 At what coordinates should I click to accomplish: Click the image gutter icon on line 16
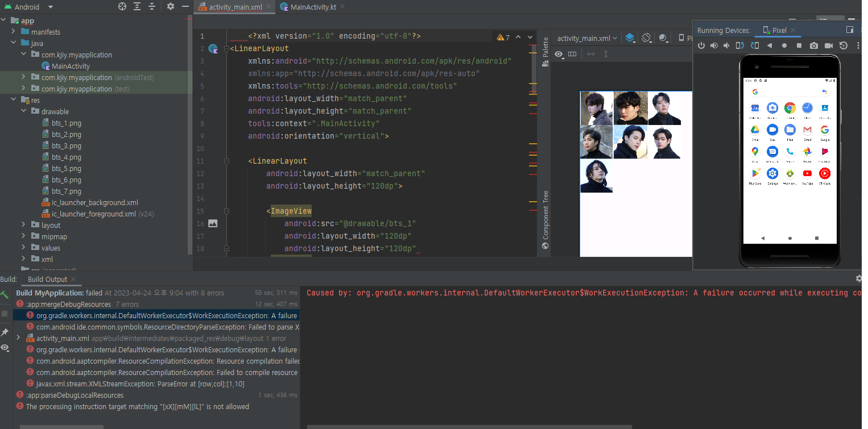[x=213, y=224]
